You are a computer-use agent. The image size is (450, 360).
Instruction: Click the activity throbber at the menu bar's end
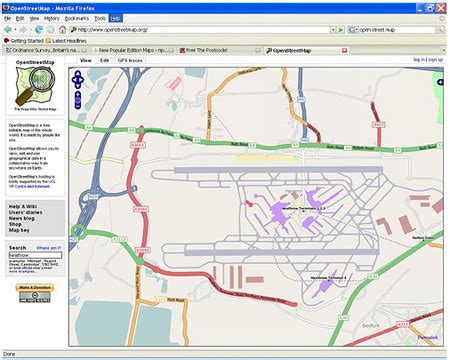[442, 18]
